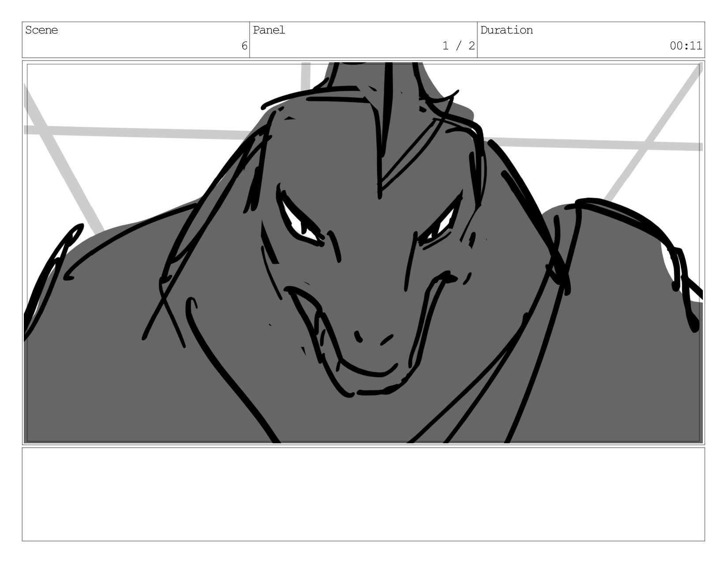Click the scene number "6"
Screen dimensions: 728x563
pyautogui.click(x=244, y=46)
